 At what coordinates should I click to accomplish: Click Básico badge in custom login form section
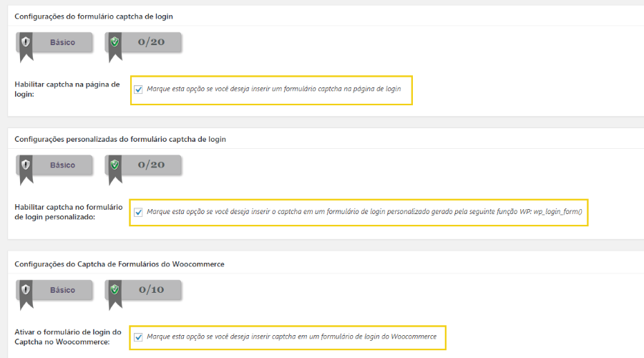click(54, 165)
